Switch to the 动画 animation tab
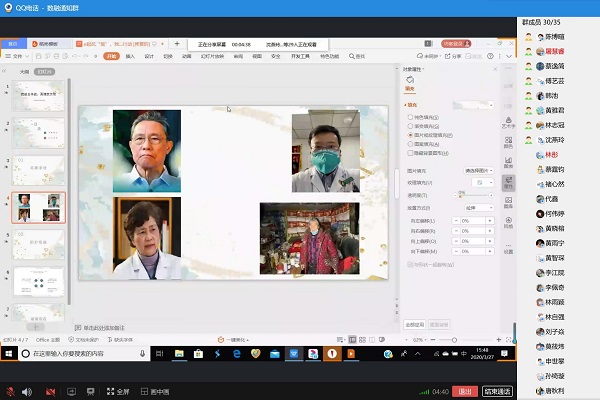Viewport: 600px width, 400px height. tap(186, 56)
